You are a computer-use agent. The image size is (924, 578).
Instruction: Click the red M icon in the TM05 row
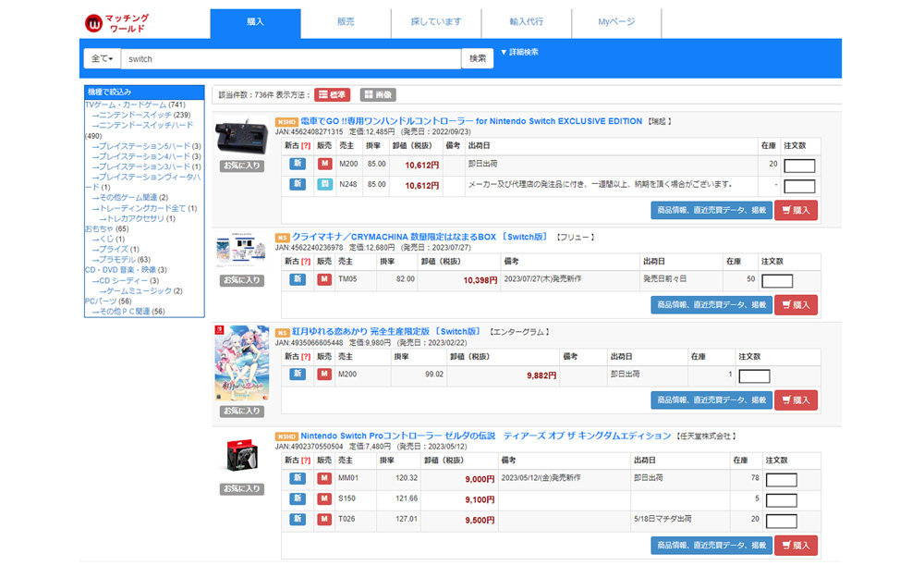coord(324,279)
